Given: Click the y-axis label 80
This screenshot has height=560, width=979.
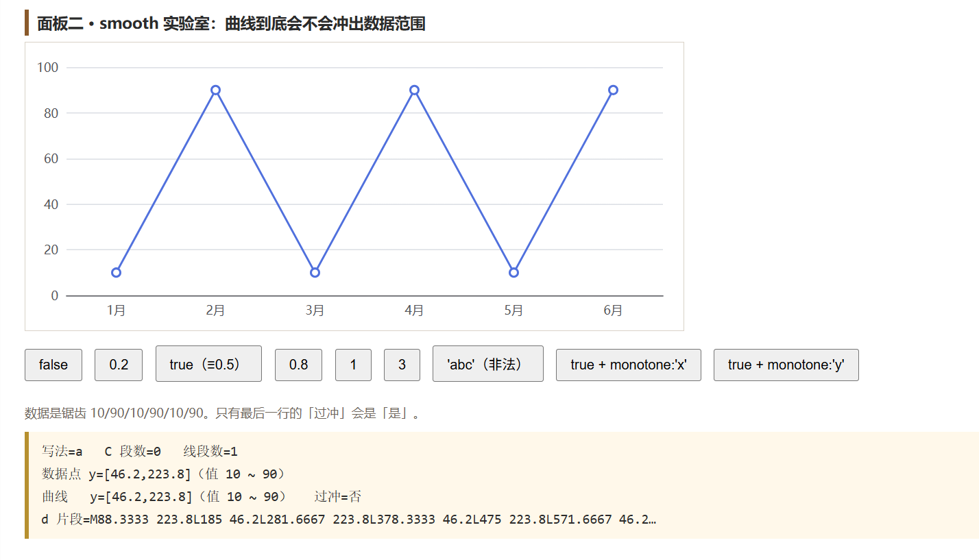Looking at the screenshot, I should pyautogui.click(x=51, y=113).
